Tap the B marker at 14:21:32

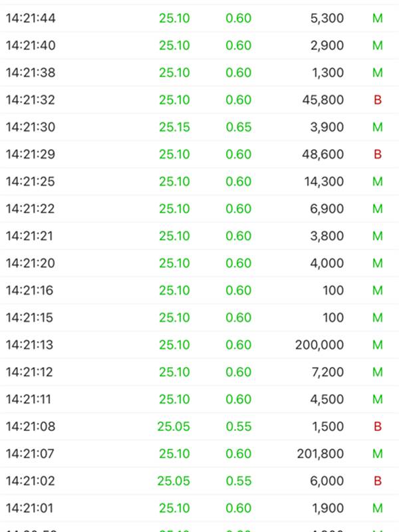378,100
